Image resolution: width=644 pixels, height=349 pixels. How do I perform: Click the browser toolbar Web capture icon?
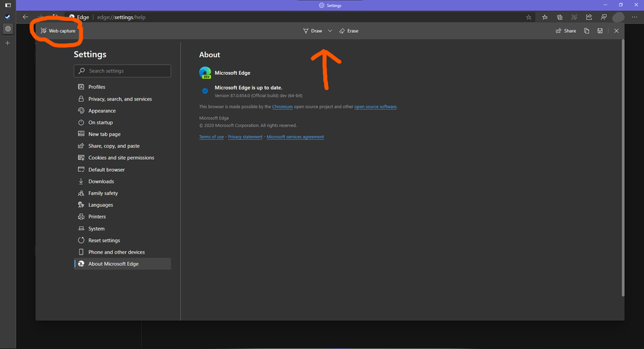[574, 17]
